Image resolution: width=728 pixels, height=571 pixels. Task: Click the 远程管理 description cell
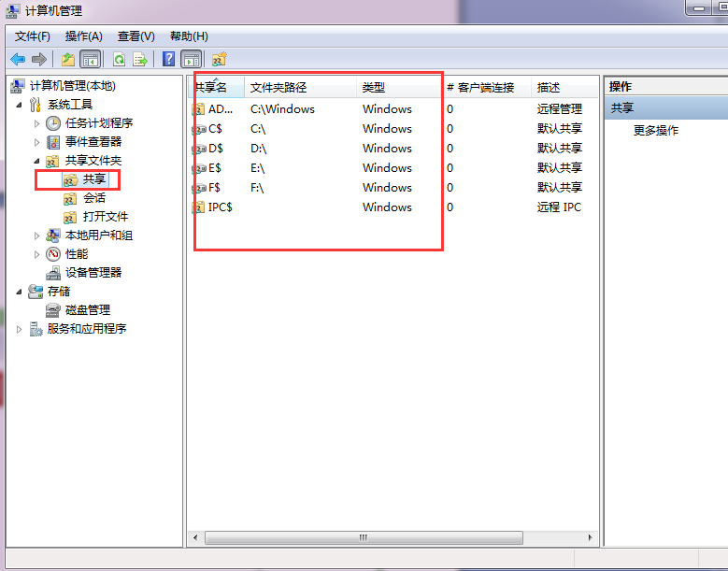coord(560,109)
